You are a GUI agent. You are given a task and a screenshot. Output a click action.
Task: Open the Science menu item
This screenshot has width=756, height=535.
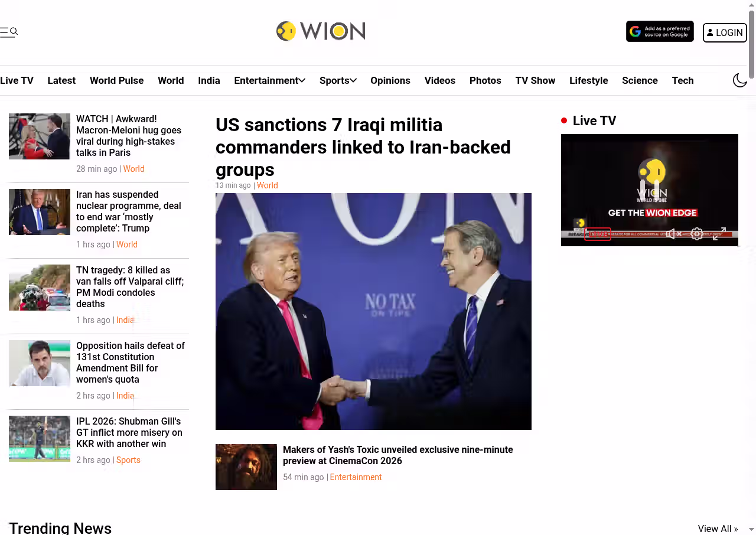click(x=640, y=80)
